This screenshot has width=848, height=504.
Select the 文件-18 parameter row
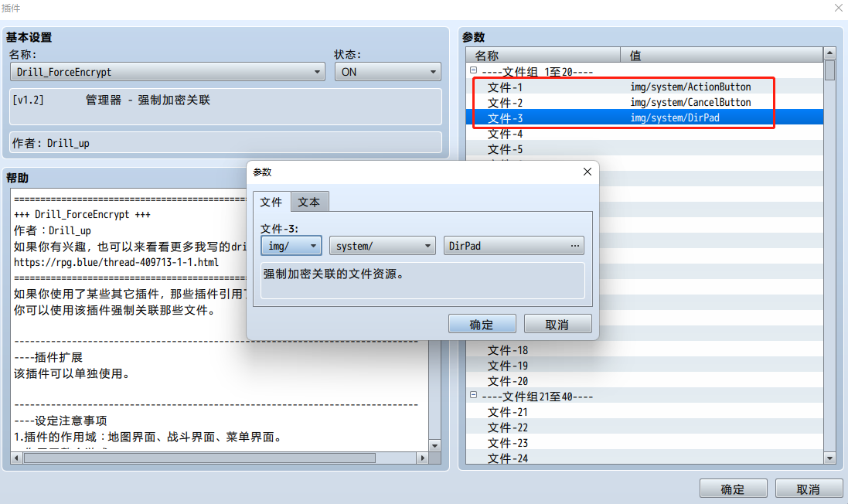tap(645, 350)
